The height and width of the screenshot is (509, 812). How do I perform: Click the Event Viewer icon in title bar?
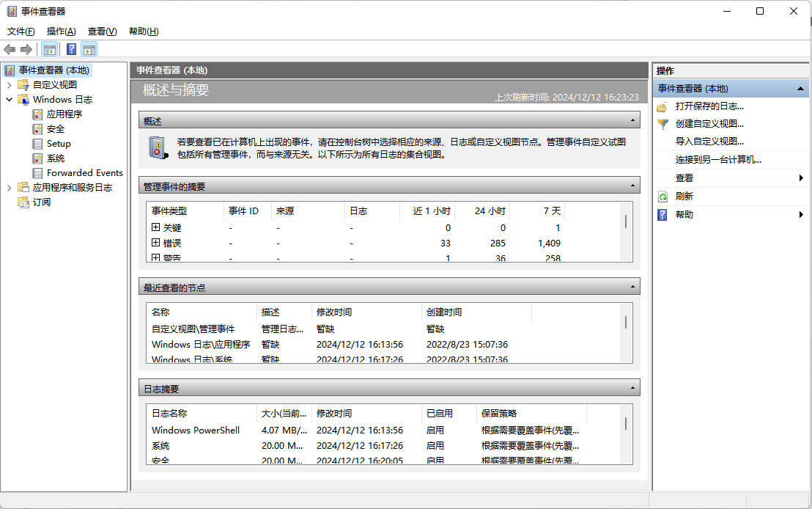coord(12,12)
